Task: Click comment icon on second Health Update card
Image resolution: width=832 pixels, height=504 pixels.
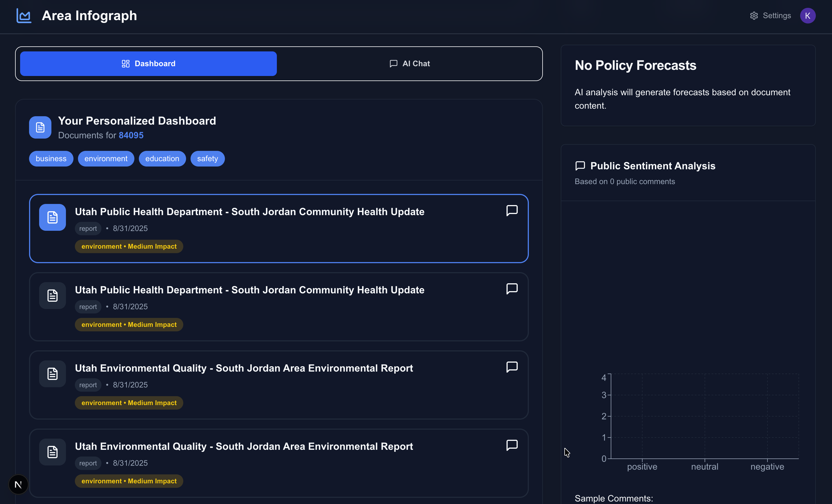Action: pos(512,289)
